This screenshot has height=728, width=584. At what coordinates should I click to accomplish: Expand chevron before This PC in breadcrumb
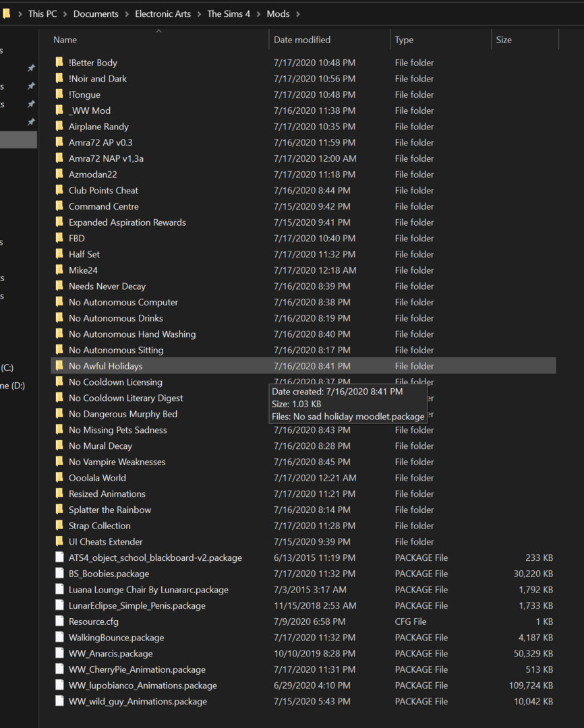point(20,14)
